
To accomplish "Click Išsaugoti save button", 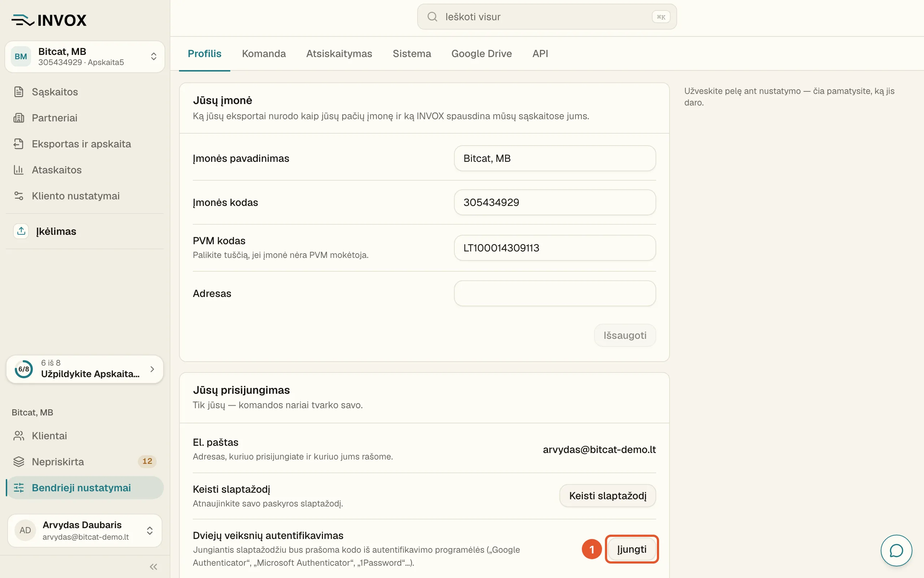I will pyautogui.click(x=625, y=335).
